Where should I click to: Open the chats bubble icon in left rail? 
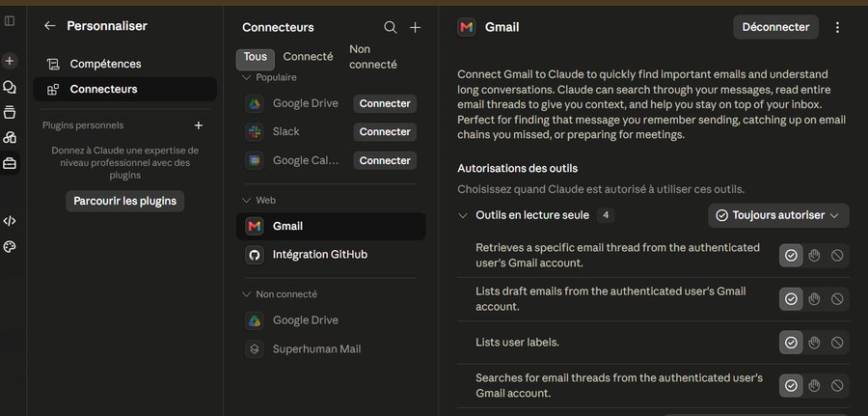click(x=10, y=87)
